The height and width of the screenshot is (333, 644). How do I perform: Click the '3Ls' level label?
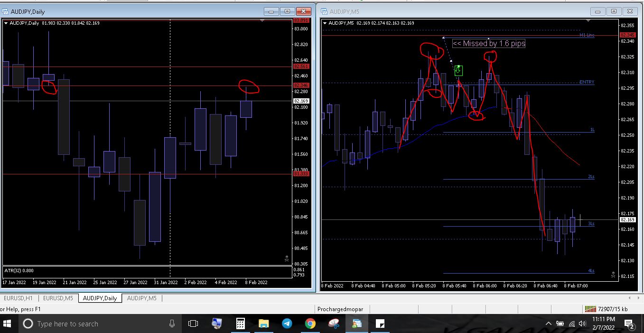click(x=591, y=223)
